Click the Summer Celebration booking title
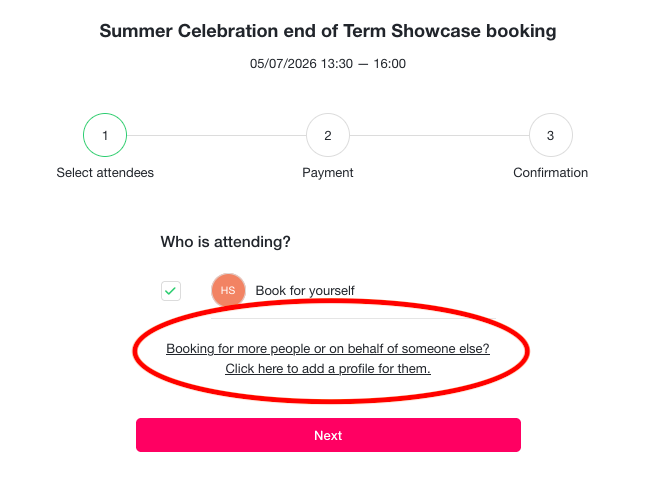661x482 pixels. coord(328,31)
